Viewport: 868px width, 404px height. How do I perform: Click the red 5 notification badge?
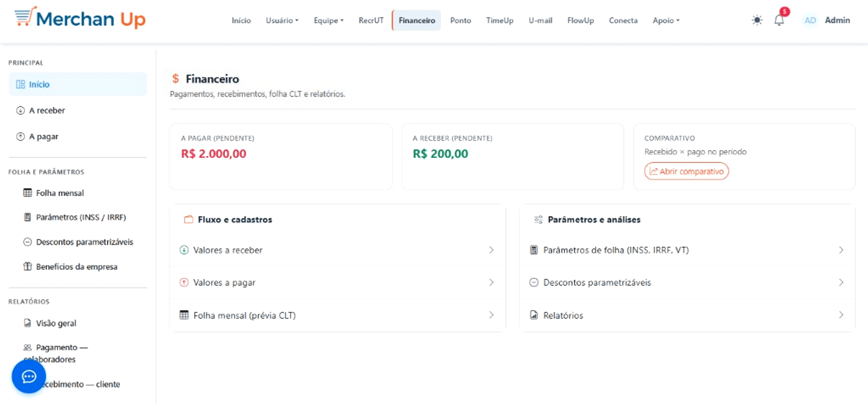click(785, 12)
